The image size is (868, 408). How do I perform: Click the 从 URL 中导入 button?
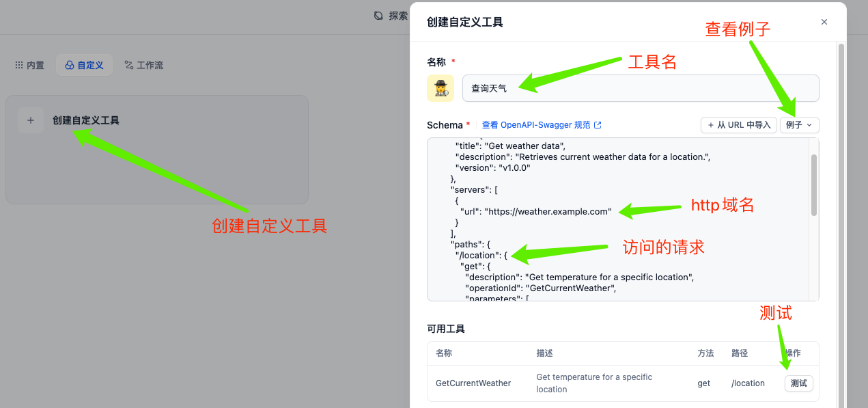(738, 125)
